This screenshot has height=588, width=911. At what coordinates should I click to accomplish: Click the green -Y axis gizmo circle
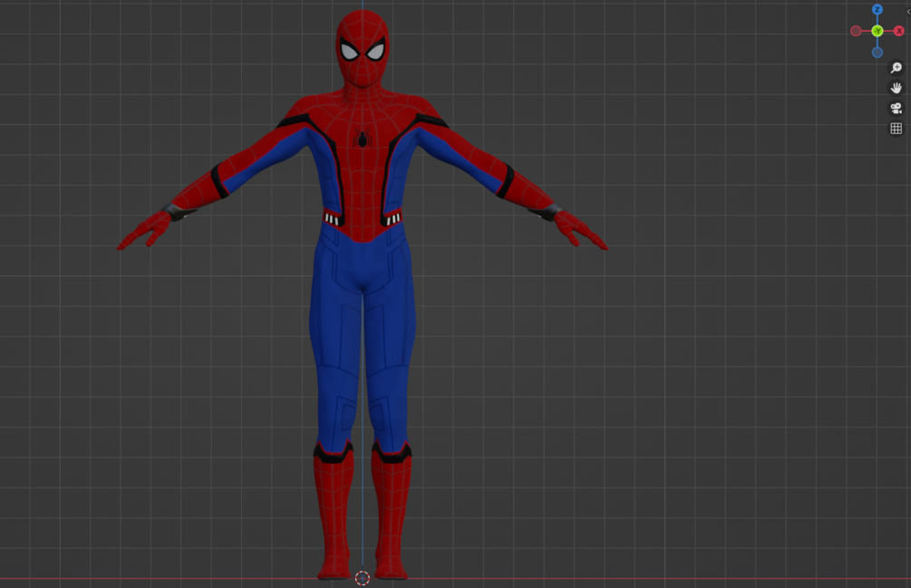[877, 31]
